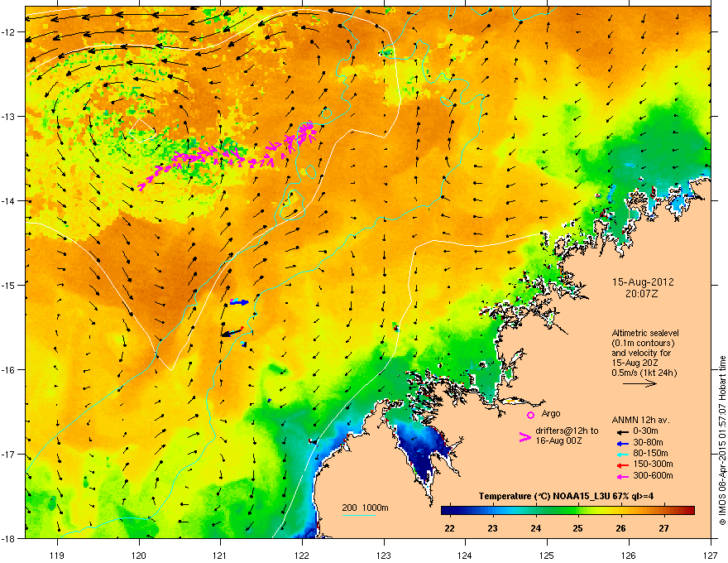Click the cyan isobath line under '200 1000m'
This screenshot has width=728, height=563.
click(358, 515)
